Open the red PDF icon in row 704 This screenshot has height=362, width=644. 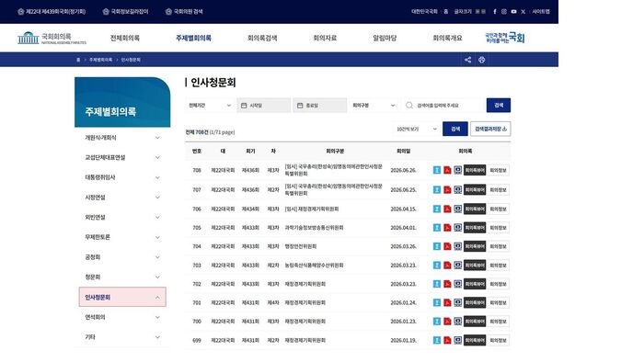tap(447, 246)
